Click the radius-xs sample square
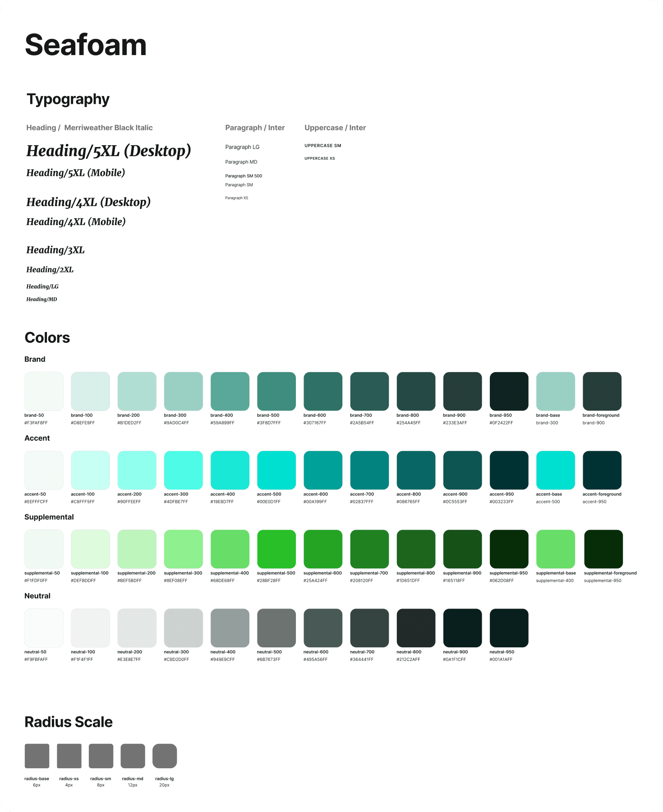Screen dimensions: 663x812 69,756
